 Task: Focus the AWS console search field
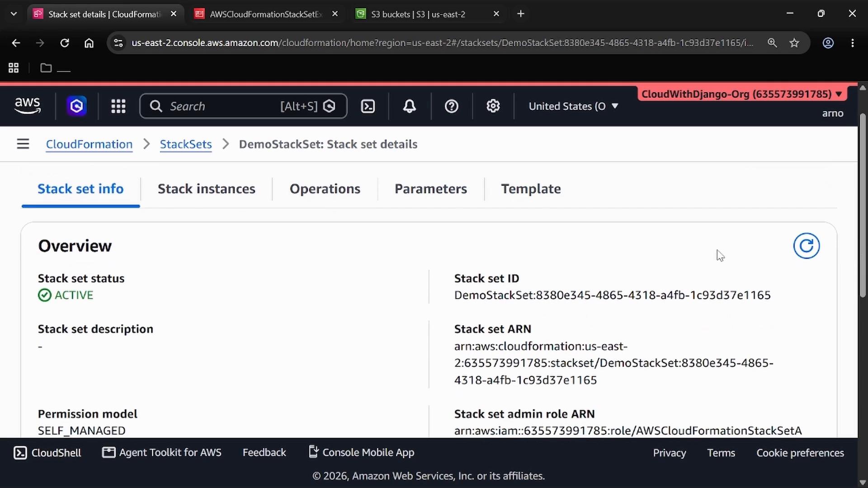click(243, 106)
